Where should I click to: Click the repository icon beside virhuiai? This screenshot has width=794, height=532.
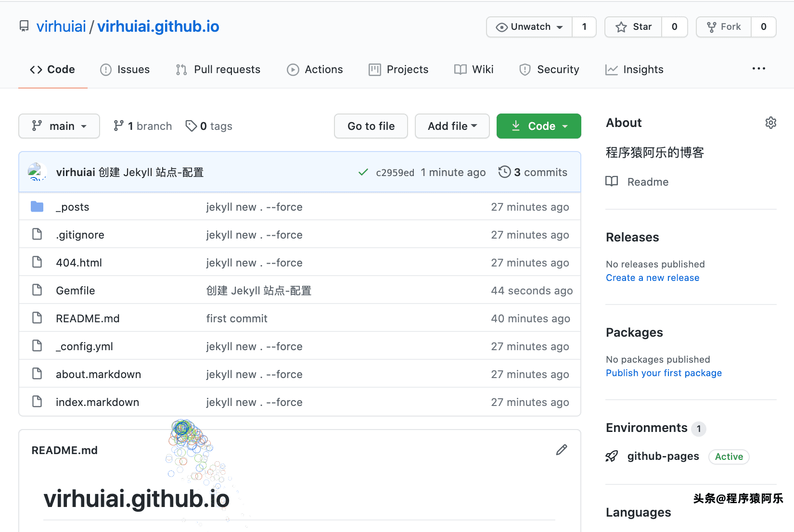click(24, 26)
